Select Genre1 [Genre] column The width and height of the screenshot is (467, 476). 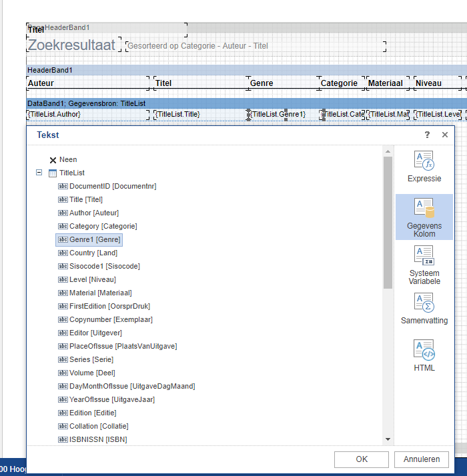tap(94, 239)
